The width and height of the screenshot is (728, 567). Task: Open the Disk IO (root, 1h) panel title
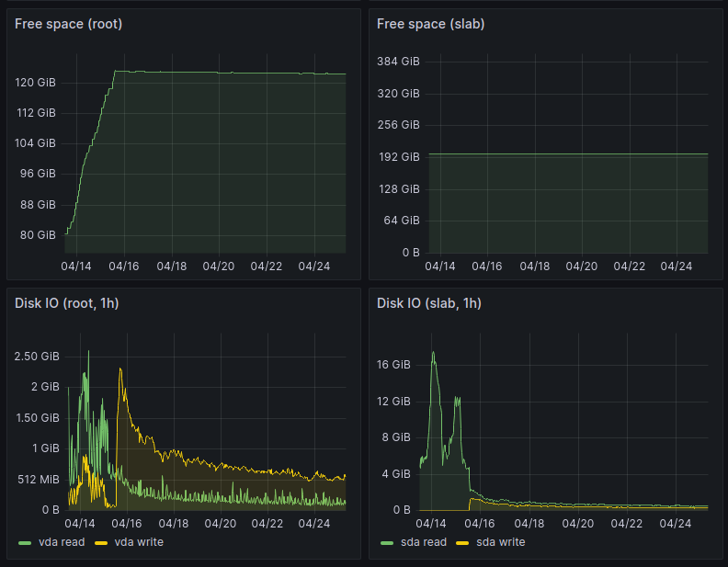66,303
